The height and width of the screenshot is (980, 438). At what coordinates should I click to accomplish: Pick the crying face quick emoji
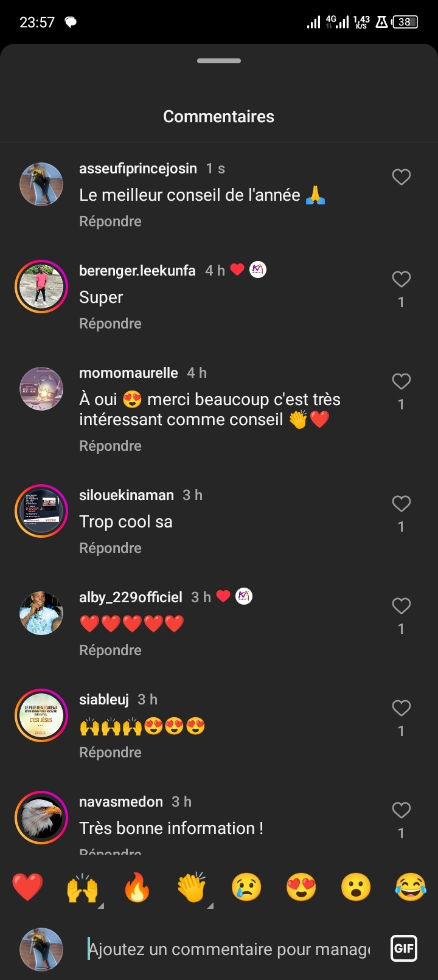click(246, 888)
